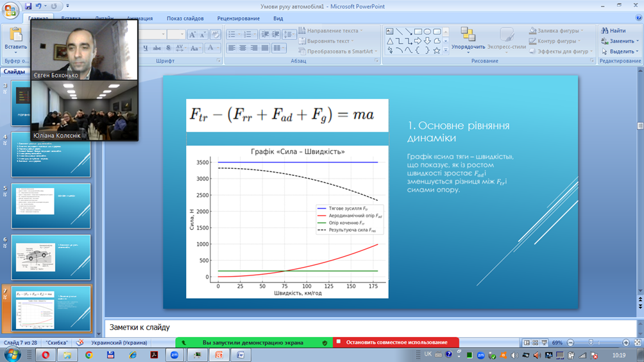Viewport: 644px width, 362px height.
Task: Save the presentation from quick access toolbar
Action: [x=29, y=6]
